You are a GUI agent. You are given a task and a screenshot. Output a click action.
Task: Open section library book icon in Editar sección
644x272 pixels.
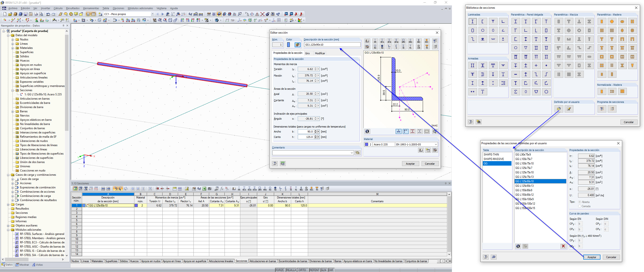click(x=367, y=41)
